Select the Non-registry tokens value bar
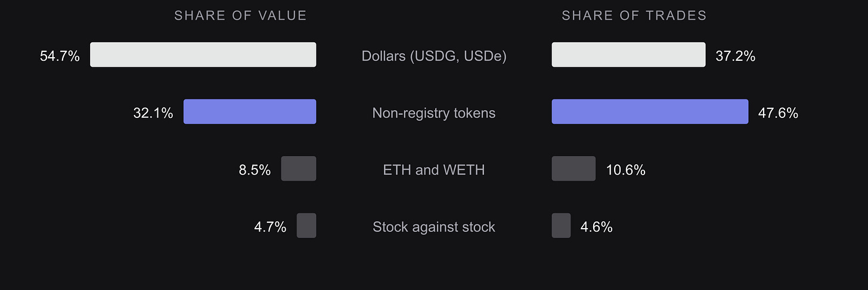 [250, 111]
